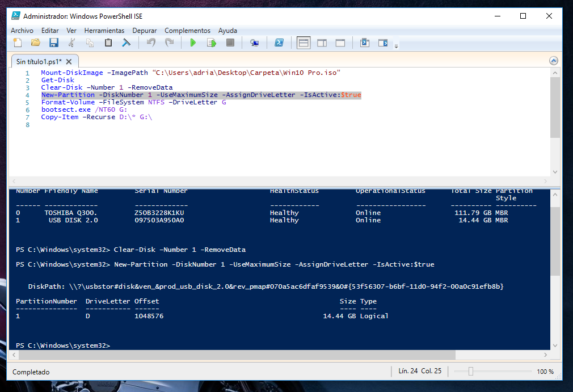The height and width of the screenshot is (392, 573).
Task: Click the script pane scroll-up arrow
Action: 555,73
